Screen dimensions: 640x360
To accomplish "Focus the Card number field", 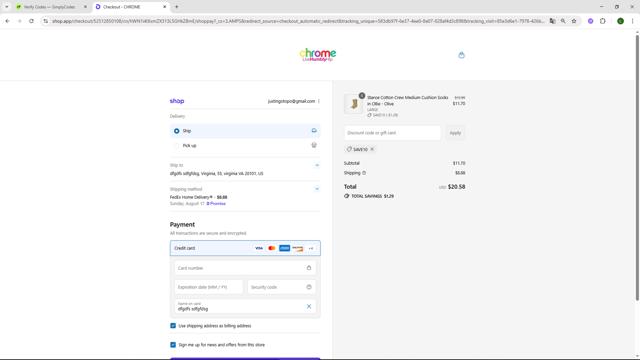I will [x=245, y=268].
